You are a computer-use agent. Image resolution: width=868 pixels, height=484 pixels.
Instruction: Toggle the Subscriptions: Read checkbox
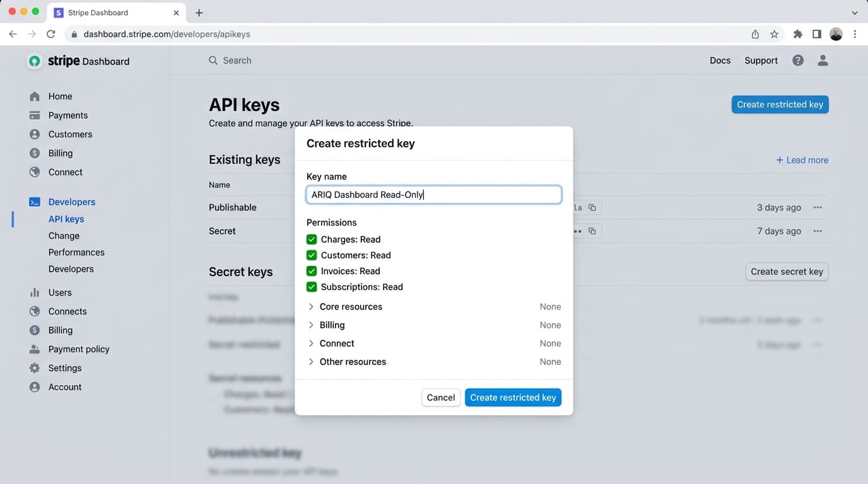click(x=312, y=287)
